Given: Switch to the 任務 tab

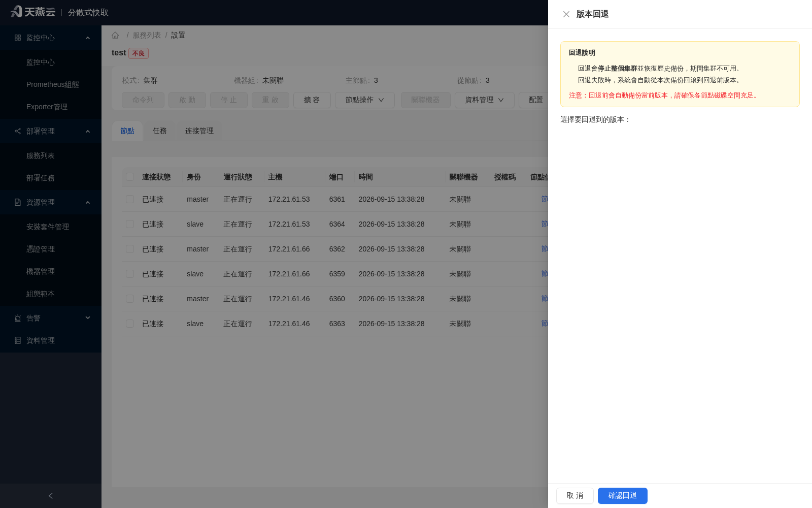Looking at the screenshot, I should point(160,131).
